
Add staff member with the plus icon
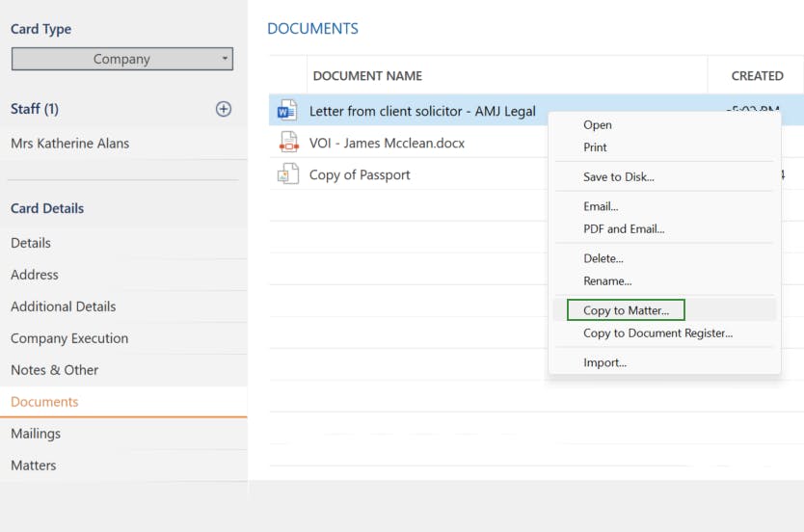pos(223,109)
